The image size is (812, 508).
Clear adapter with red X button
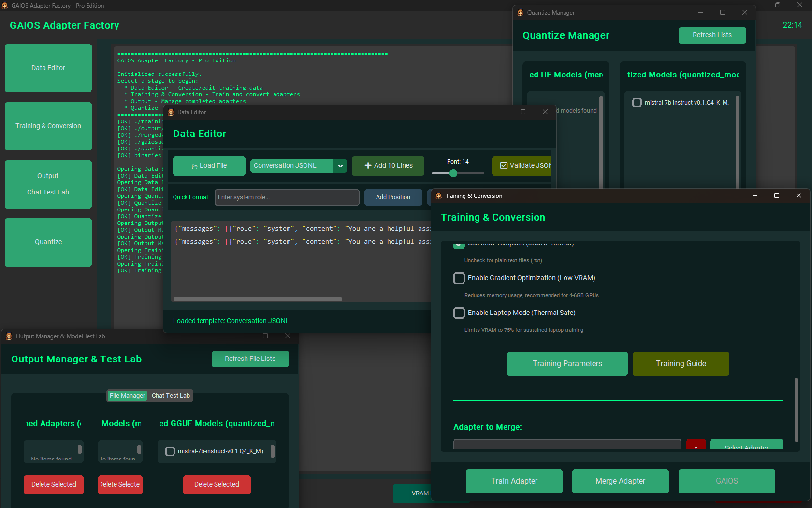click(x=696, y=445)
